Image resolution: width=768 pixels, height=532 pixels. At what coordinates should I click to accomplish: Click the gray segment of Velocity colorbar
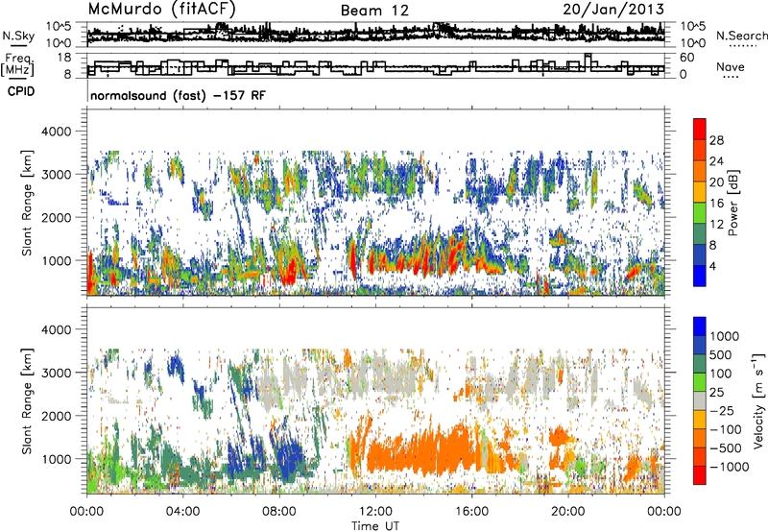point(700,400)
